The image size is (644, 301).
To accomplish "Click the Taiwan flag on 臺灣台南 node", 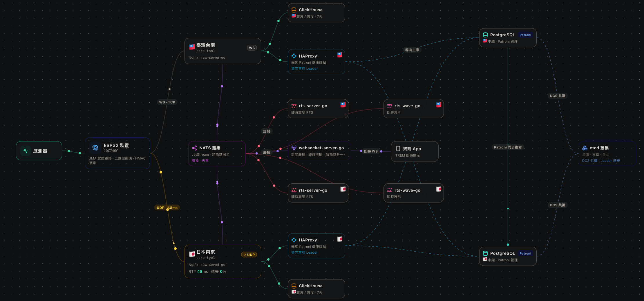I will point(192,47).
